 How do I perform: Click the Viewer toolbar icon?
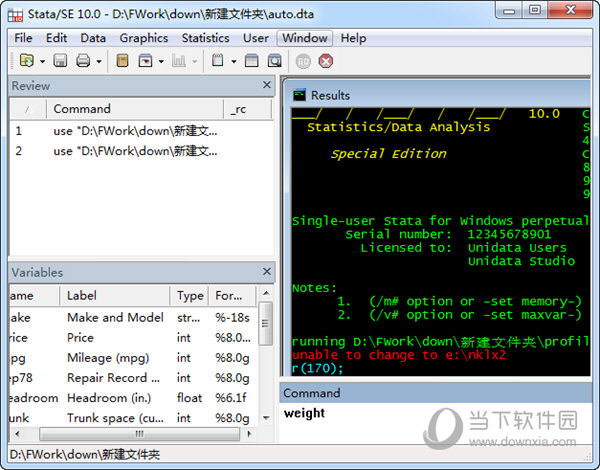pos(145,60)
